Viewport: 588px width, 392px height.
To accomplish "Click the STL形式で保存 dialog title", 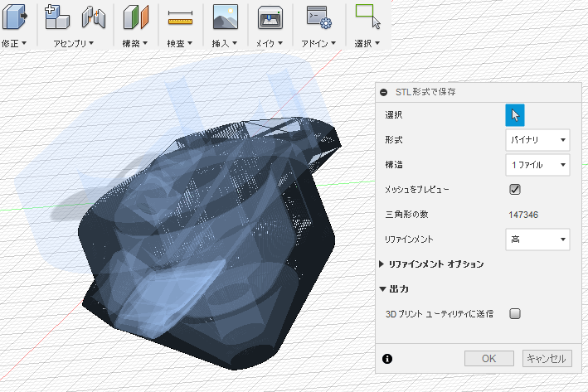I will tap(425, 92).
